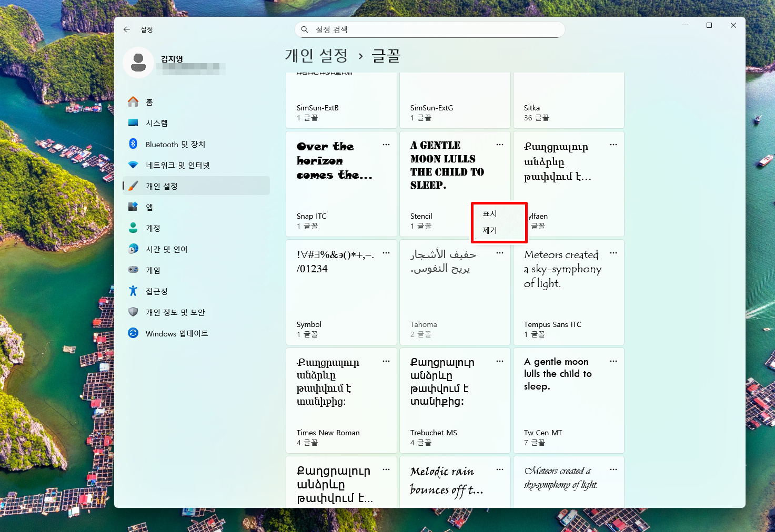Screen dimensions: 775x532
Task: Click the 글꼴 breadcrumb heading
Action: (386, 55)
